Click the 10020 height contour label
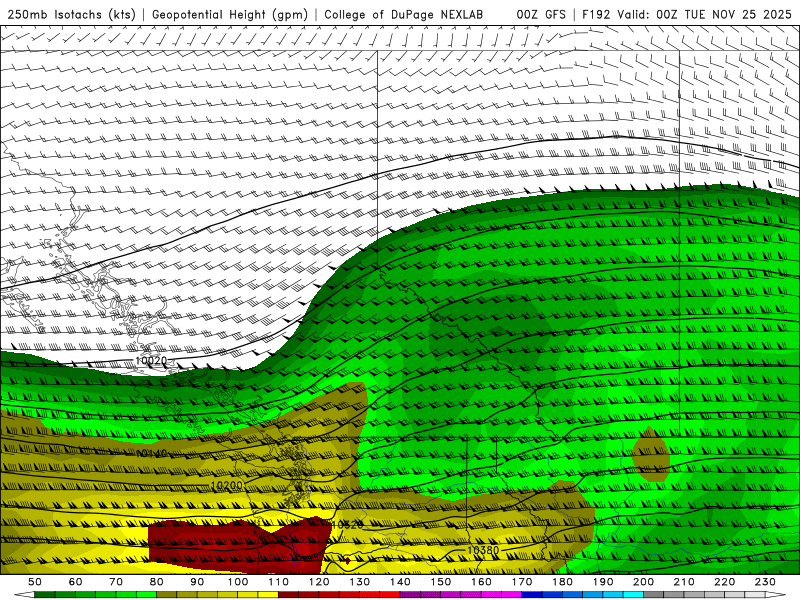Viewport: 800px width, 600px height. [151, 361]
